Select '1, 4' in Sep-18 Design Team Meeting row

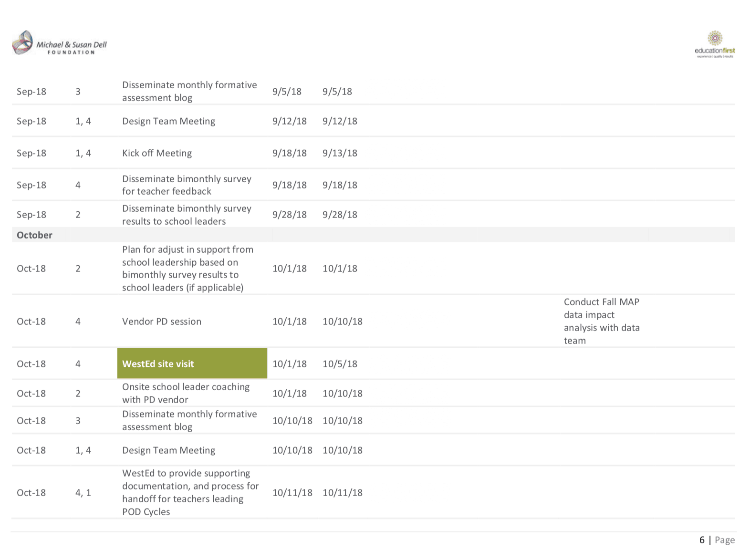tap(83, 121)
